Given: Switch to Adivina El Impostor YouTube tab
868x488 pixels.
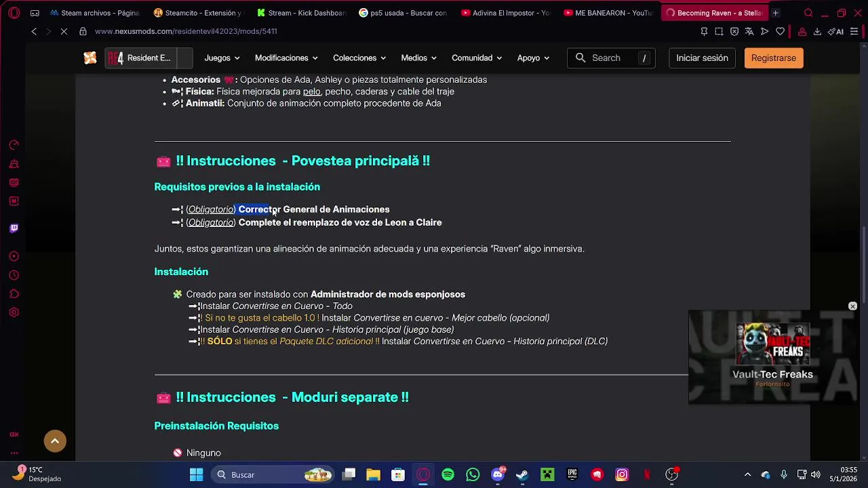Looking at the screenshot, I should [506, 13].
